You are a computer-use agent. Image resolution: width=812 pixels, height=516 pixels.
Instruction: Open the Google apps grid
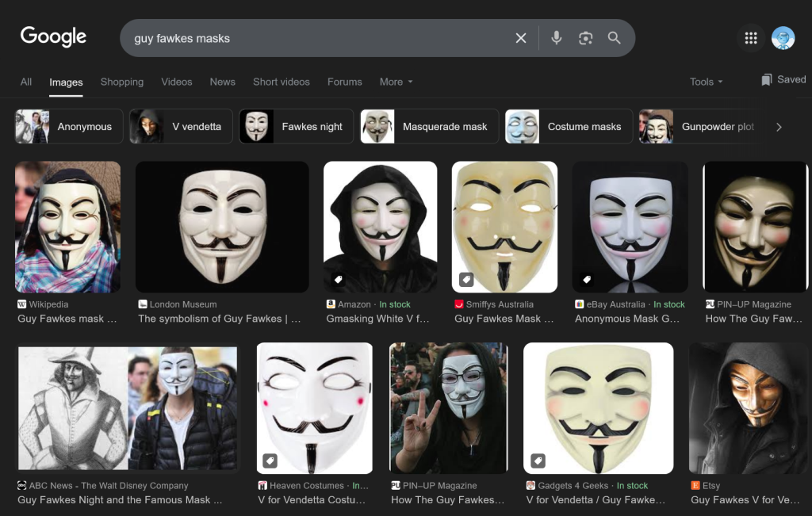pyautogui.click(x=751, y=38)
